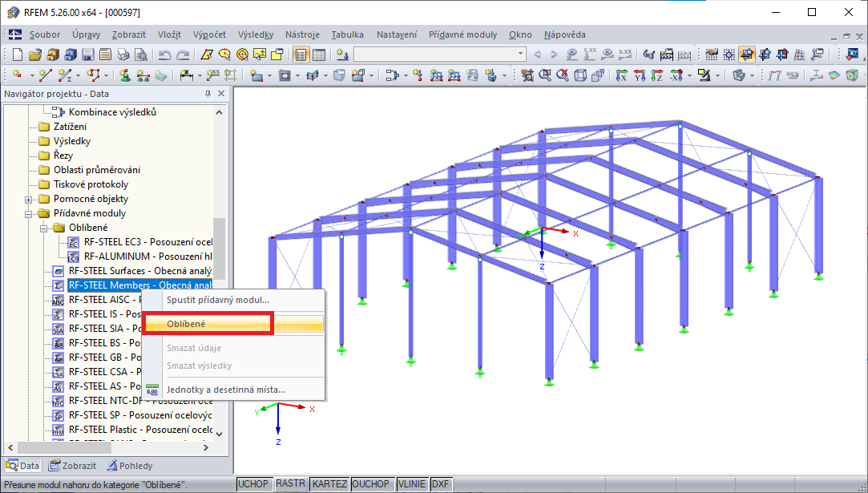
Task: Redo the last action
Action: tap(182, 55)
